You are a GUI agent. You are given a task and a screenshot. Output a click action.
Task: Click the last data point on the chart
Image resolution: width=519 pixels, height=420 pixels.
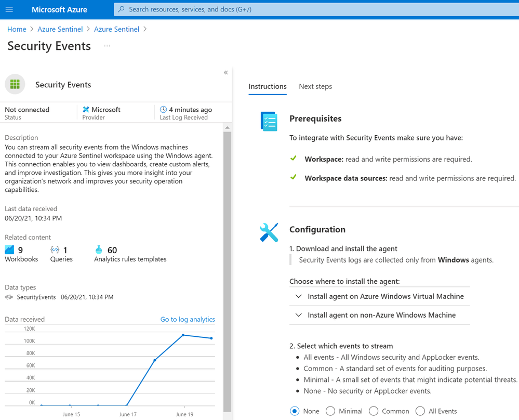click(x=211, y=338)
